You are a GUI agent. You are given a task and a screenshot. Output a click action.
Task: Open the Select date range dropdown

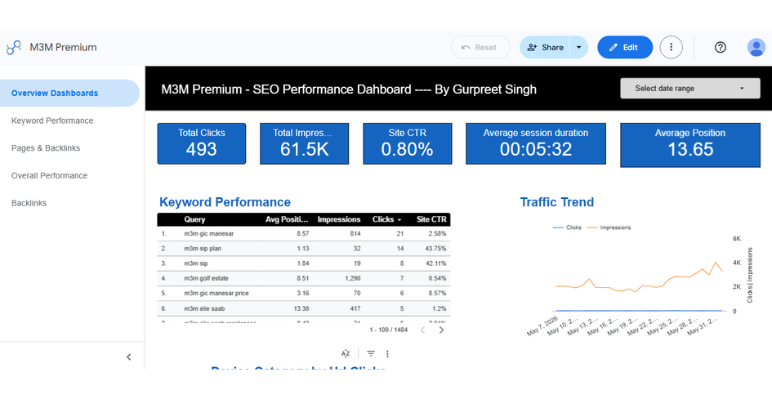(690, 88)
